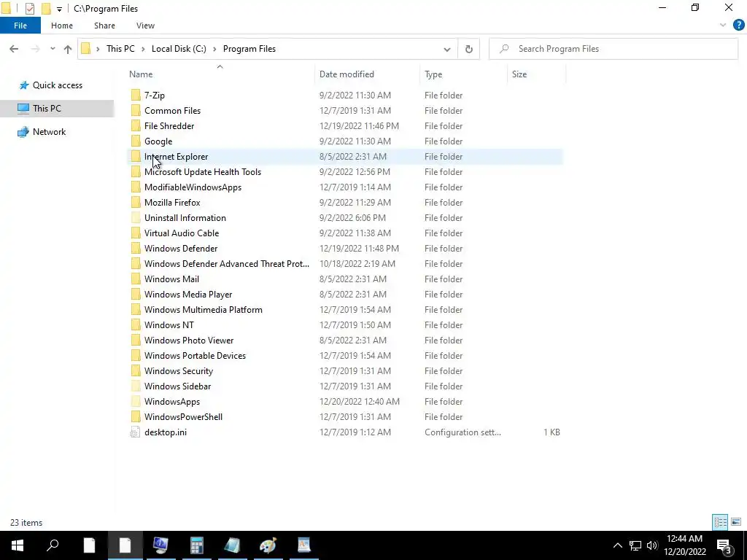Expand the ribbon with the chevron
Viewport: 747px width, 560px height.
tap(723, 26)
